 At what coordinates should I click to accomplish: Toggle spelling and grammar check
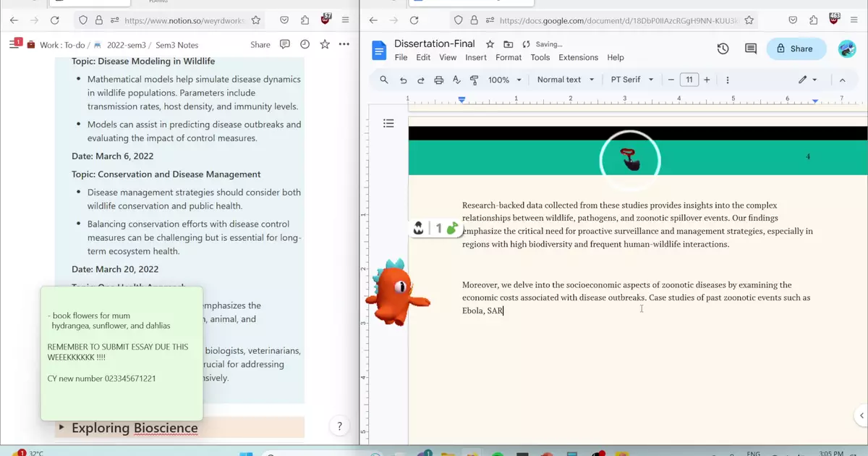tap(456, 80)
